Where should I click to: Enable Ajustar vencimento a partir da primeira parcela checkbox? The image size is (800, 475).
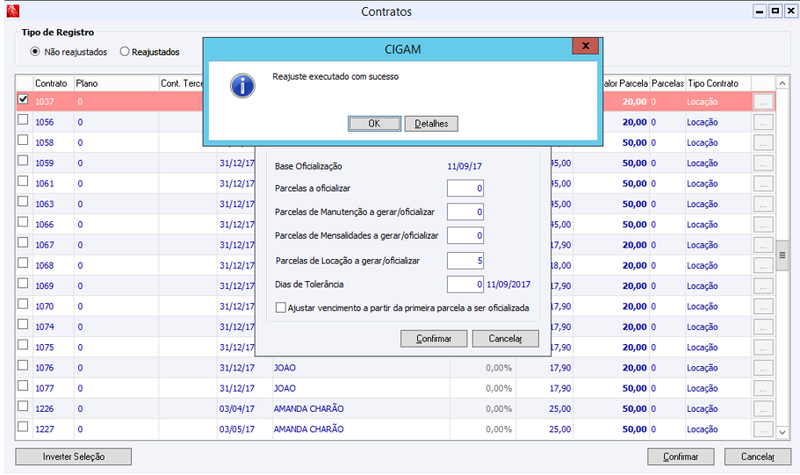pos(281,308)
